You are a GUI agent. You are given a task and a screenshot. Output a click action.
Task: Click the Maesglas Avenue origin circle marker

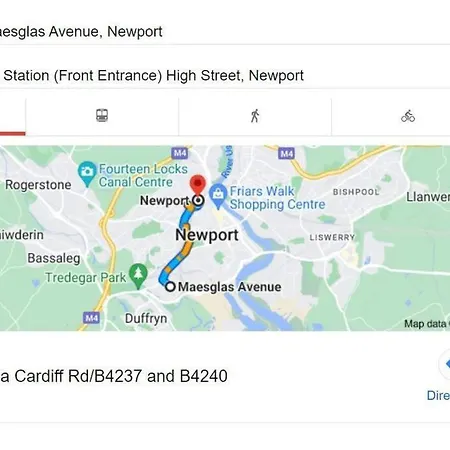170,287
